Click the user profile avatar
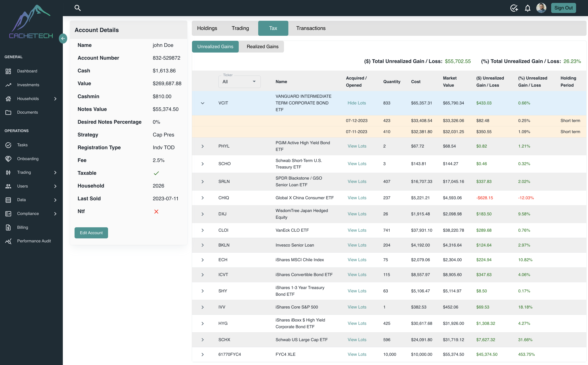 541,8
